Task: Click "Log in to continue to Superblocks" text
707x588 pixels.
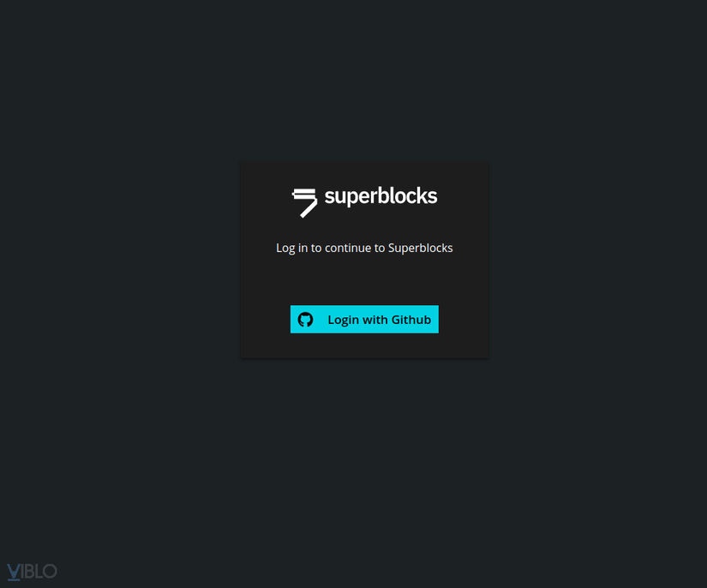Action: [364, 248]
